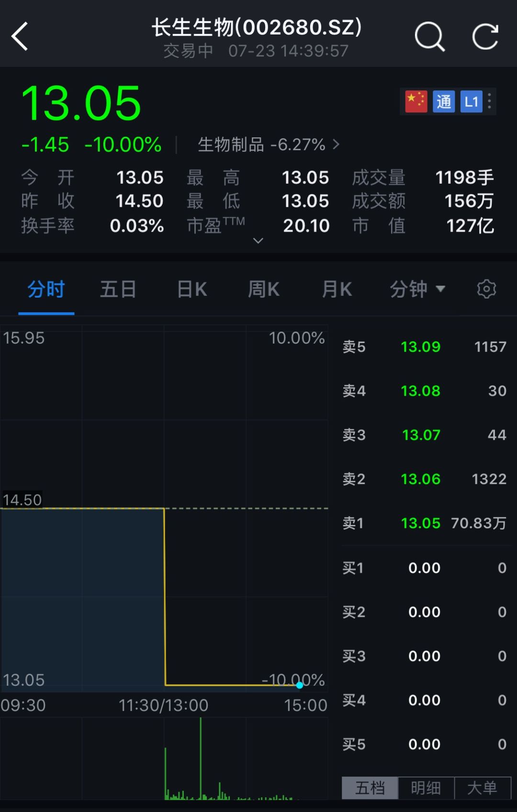Tap the 买3 row label

click(x=354, y=656)
